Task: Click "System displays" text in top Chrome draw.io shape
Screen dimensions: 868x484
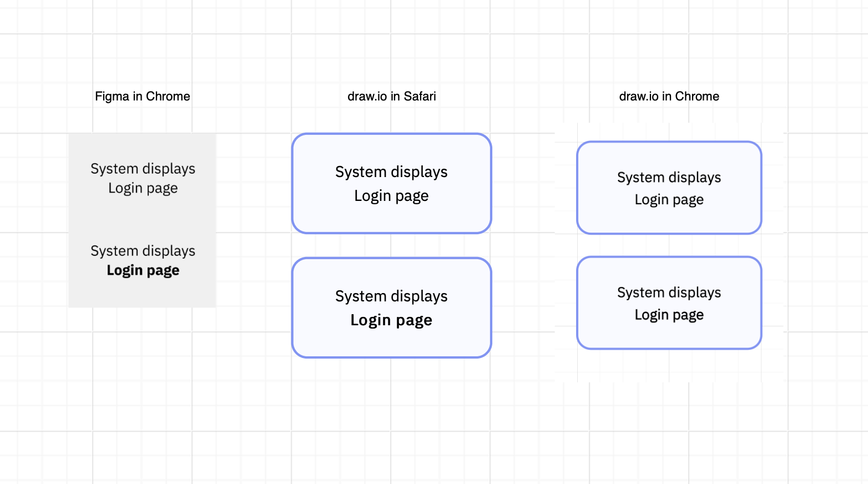Action: [669, 177]
